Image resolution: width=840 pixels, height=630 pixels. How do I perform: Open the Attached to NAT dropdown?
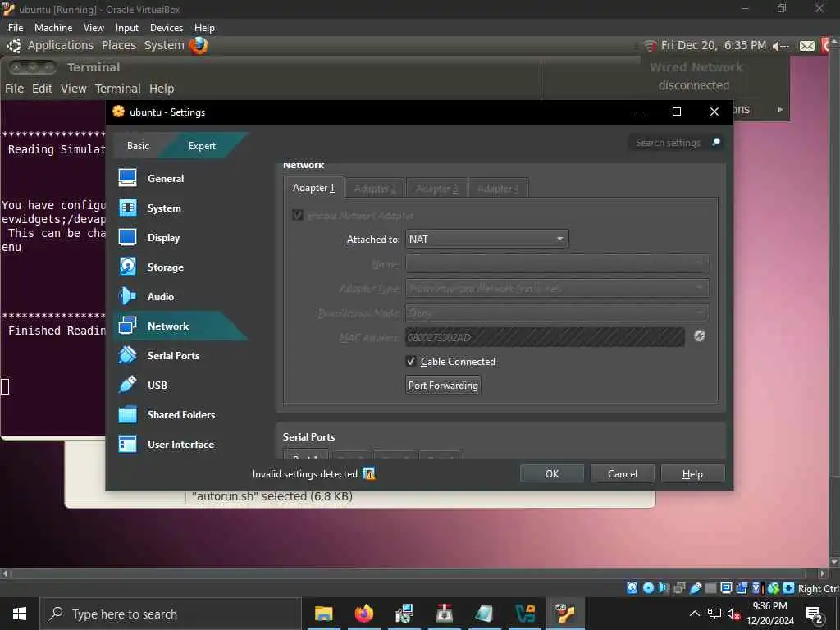(487, 239)
